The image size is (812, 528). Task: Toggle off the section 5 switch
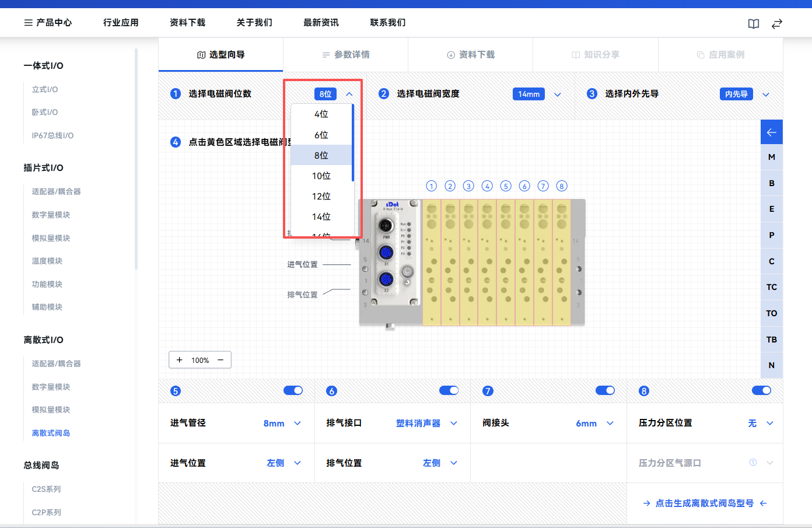[x=293, y=390]
